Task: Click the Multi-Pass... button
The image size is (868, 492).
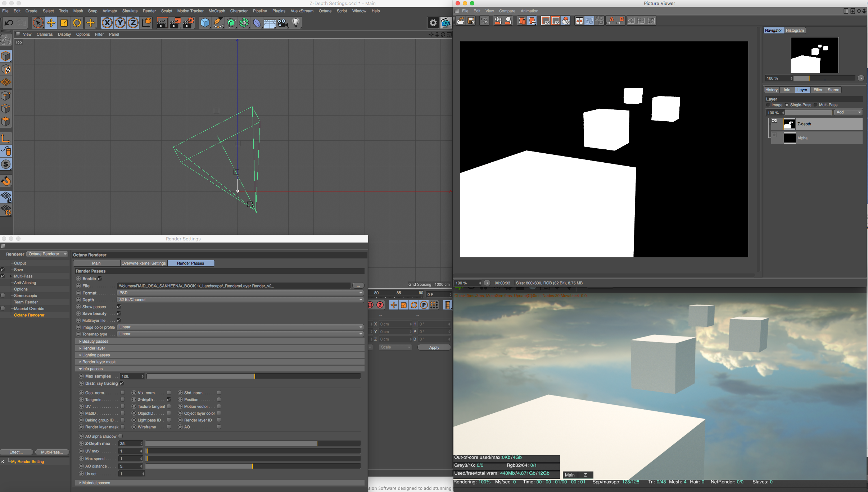Action: [52, 452]
